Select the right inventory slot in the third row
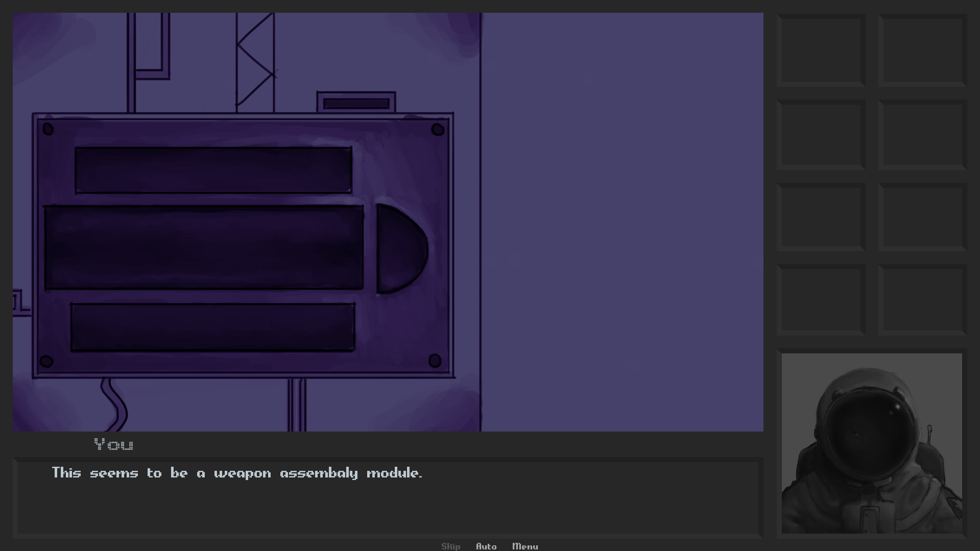This screenshot has width=980, height=551. 922,217
